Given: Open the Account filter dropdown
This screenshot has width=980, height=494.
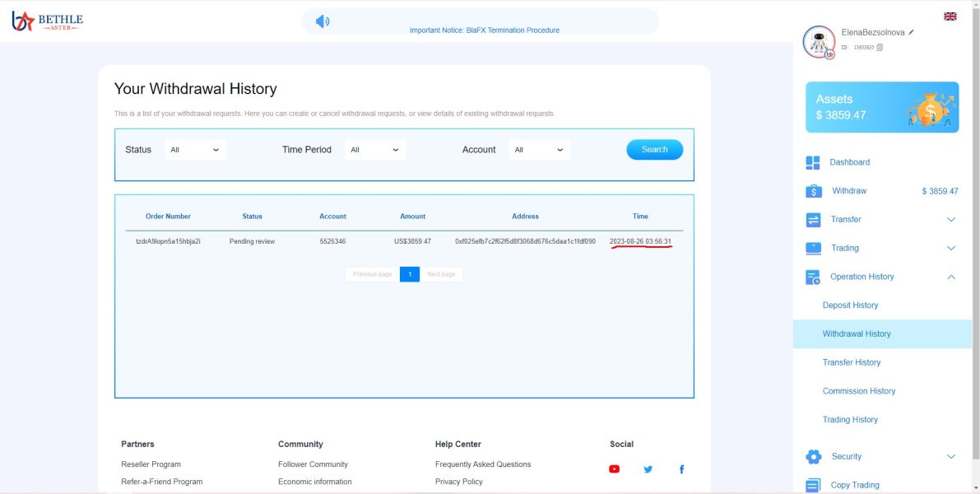Looking at the screenshot, I should pos(539,150).
